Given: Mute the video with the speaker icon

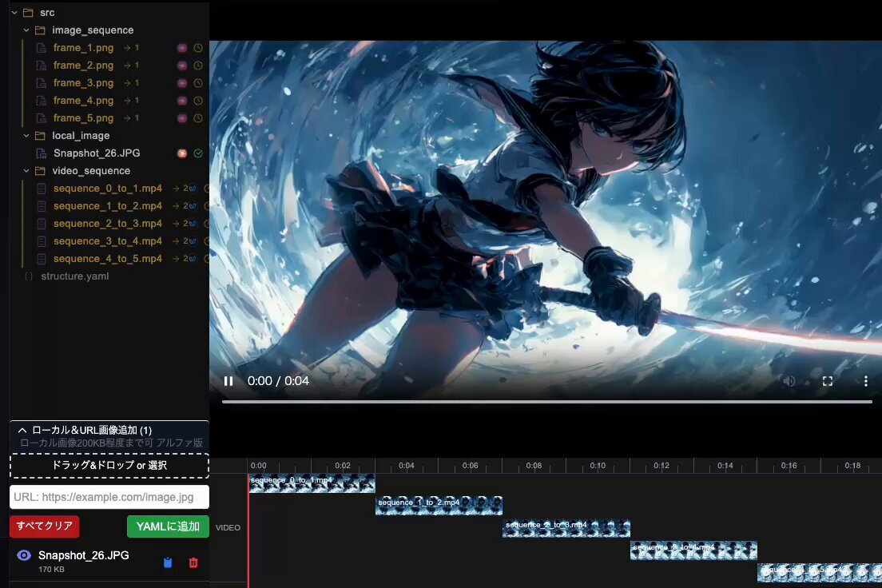Looking at the screenshot, I should click(789, 381).
